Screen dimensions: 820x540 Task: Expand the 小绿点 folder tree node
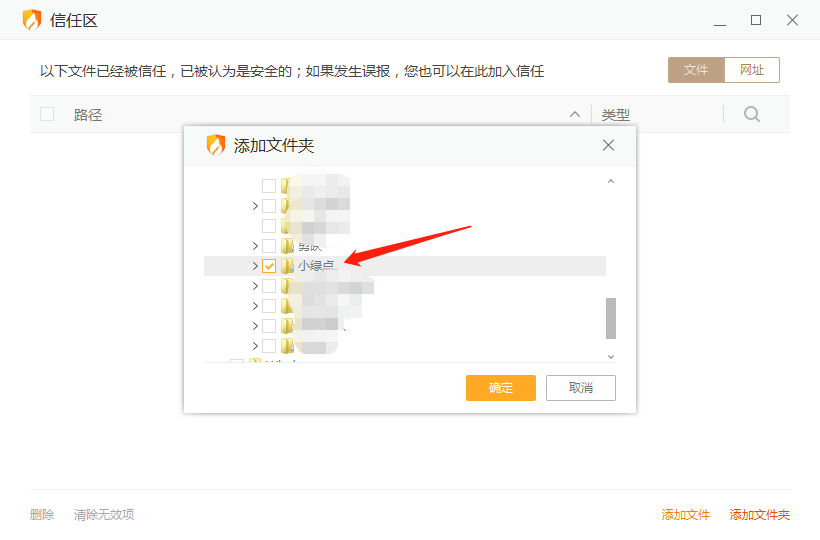(x=255, y=266)
